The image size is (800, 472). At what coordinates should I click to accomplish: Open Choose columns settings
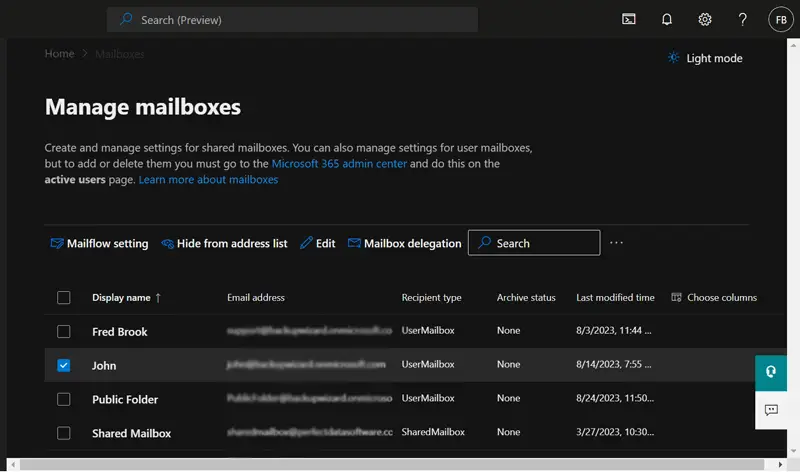714,298
